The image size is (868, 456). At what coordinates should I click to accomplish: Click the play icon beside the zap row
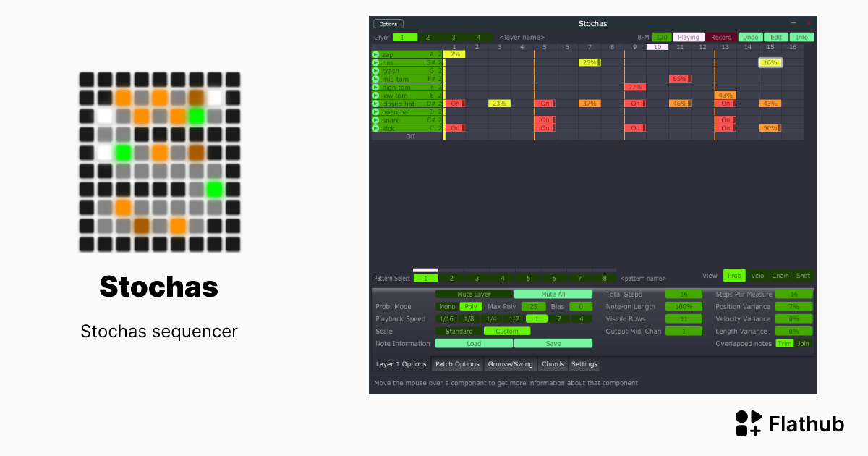[375, 54]
